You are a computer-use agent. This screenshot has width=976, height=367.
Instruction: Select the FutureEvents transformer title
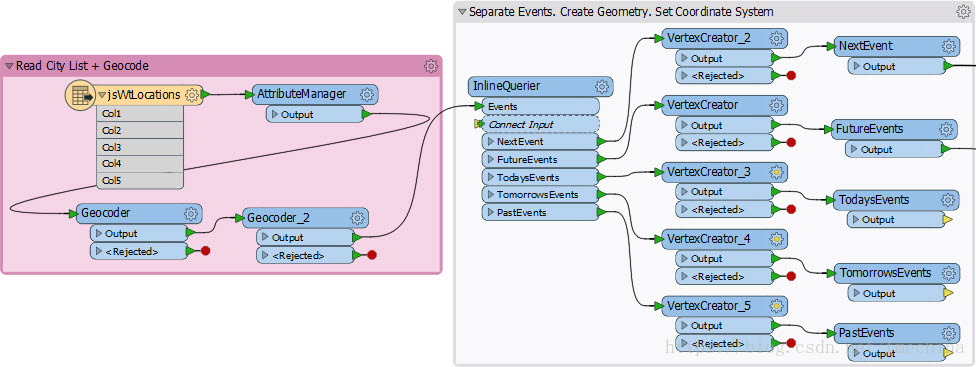[869, 129]
